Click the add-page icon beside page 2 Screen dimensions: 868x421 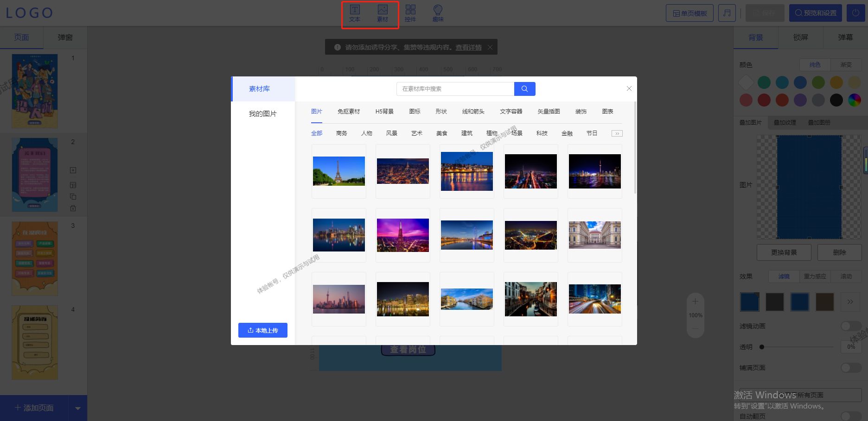(x=73, y=170)
